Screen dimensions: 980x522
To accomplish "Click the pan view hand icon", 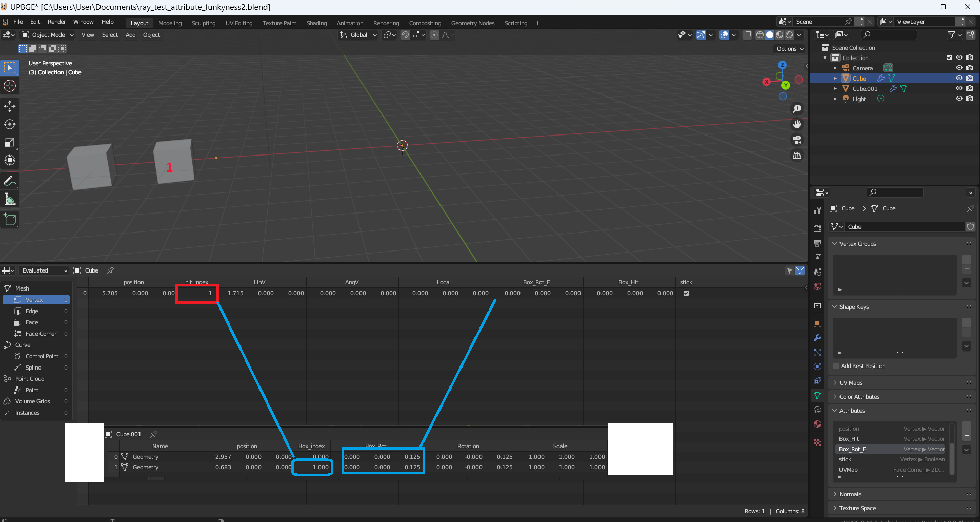I will 797,124.
